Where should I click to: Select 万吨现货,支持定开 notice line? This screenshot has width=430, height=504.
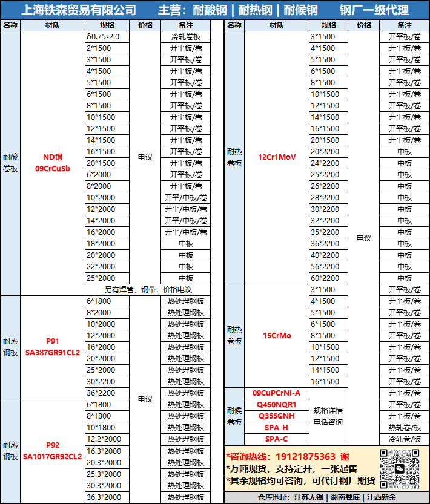pos(291,469)
